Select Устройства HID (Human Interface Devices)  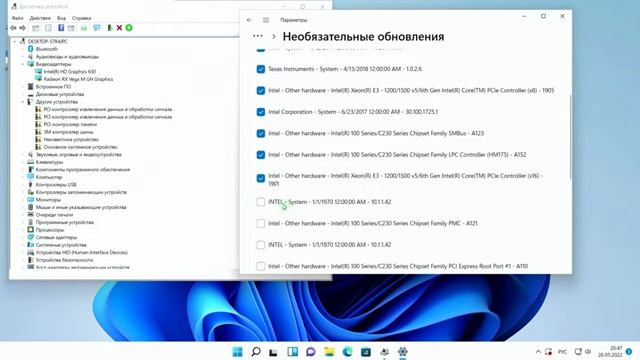(x=82, y=253)
